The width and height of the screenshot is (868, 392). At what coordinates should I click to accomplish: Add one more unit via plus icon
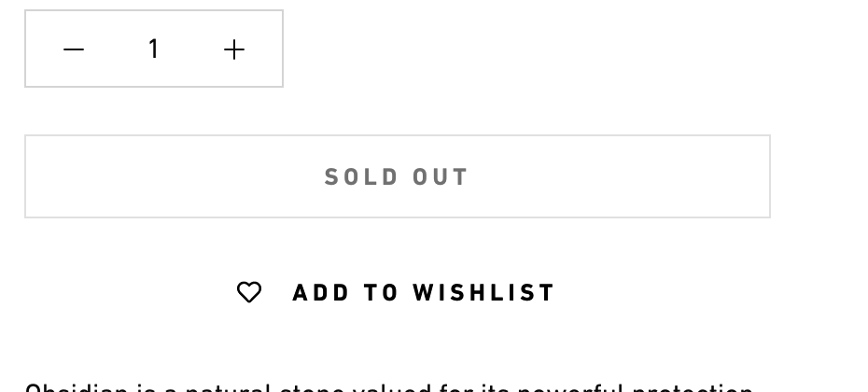point(234,49)
